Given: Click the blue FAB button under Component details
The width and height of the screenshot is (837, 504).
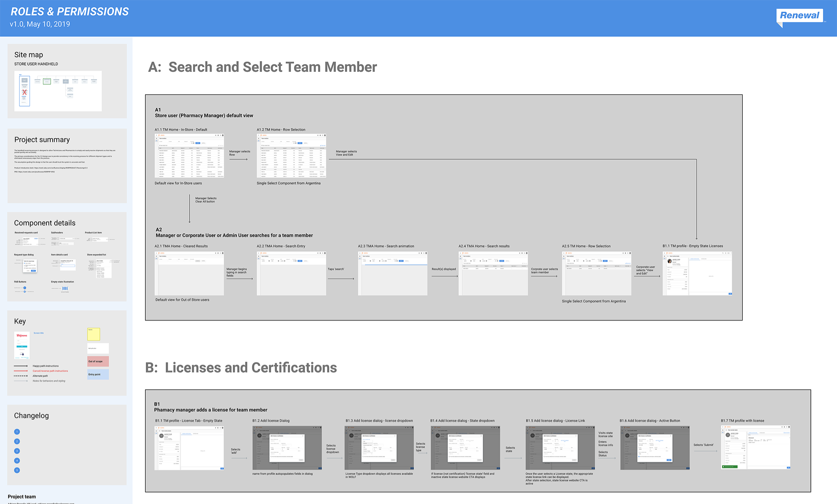Looking at the screenshot, I should (x=25, y=288).
